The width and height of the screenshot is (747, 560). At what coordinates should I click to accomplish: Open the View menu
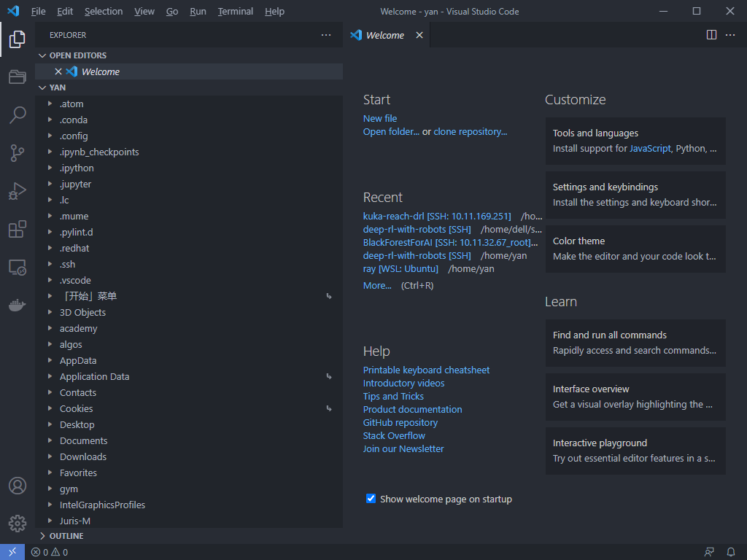(144, 11)
